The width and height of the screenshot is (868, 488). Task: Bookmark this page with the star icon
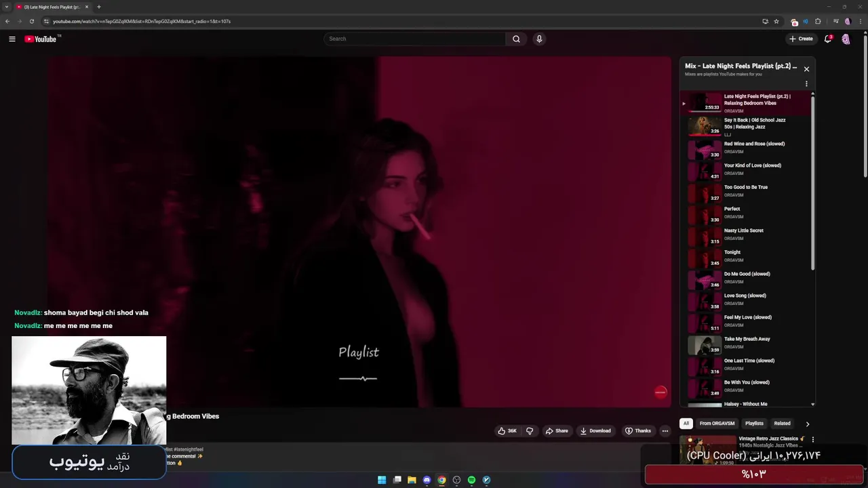(776, 21)
